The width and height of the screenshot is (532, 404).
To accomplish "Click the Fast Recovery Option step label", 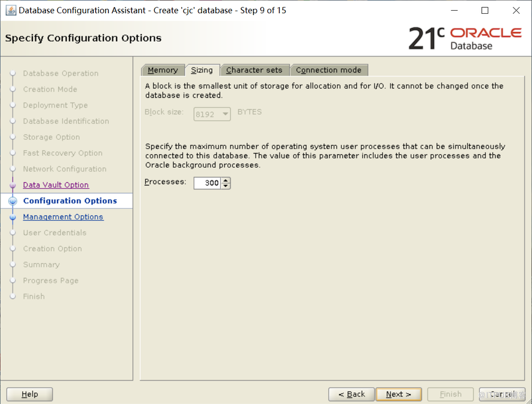I will point(63,153).
